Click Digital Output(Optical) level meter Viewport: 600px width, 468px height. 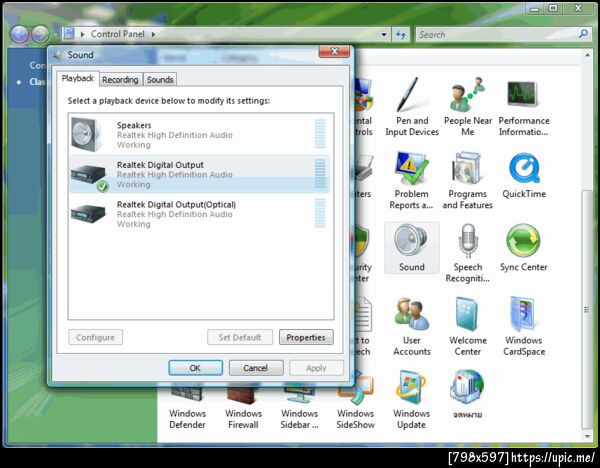point(320,213)
